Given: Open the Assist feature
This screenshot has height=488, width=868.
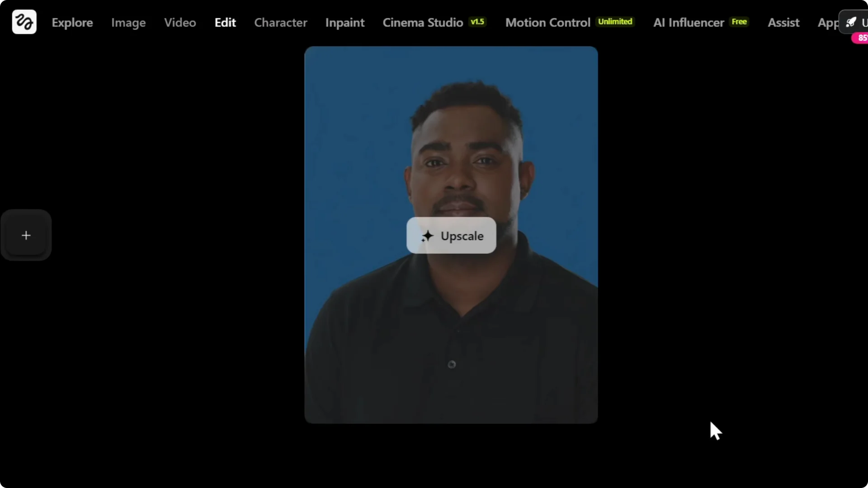Looking at the screenshot, I should [783, 23].
